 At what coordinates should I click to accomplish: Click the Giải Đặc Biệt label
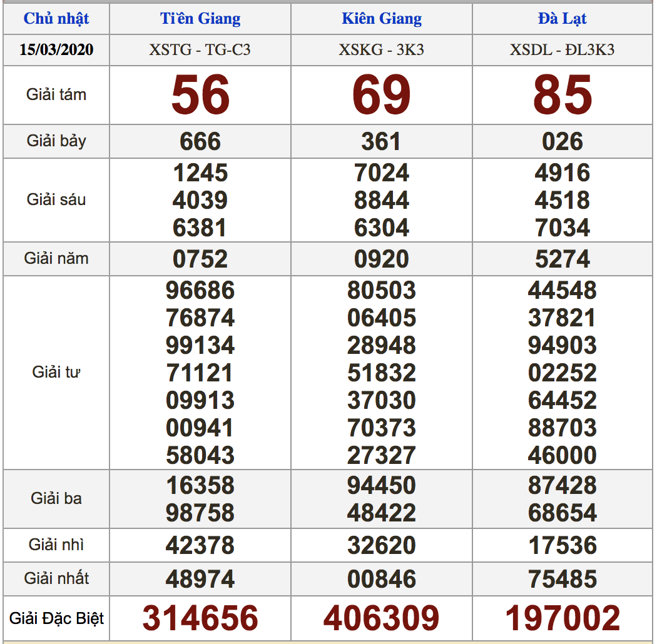tap(56, 618)
